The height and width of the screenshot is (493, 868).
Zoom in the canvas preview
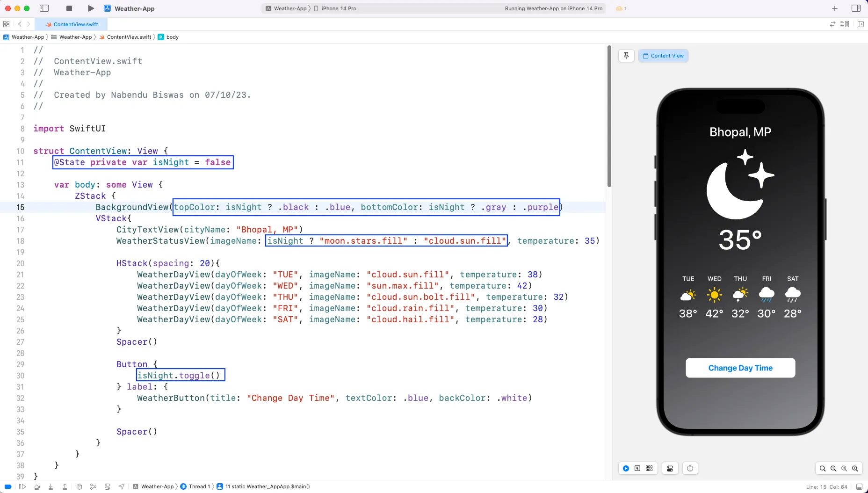855,468
